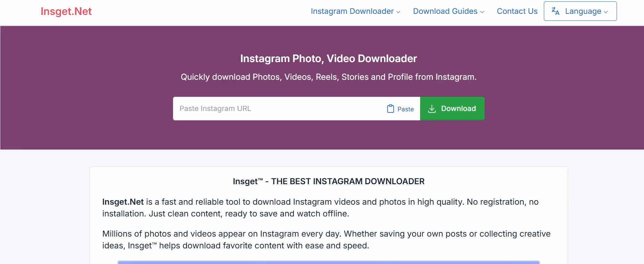Open the Contact Us page

(517, 11)
